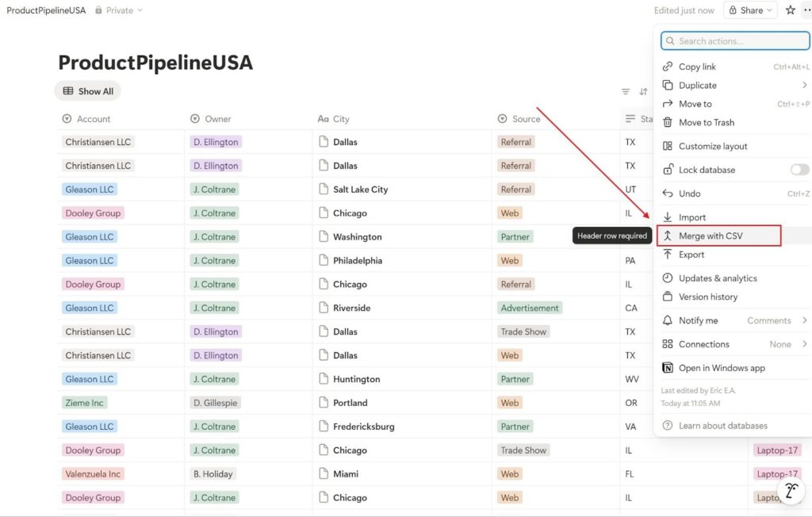Open the filter icon above the table
This screenshot has width=812, height=517.
pyautogui.click(x=626, y=91)
